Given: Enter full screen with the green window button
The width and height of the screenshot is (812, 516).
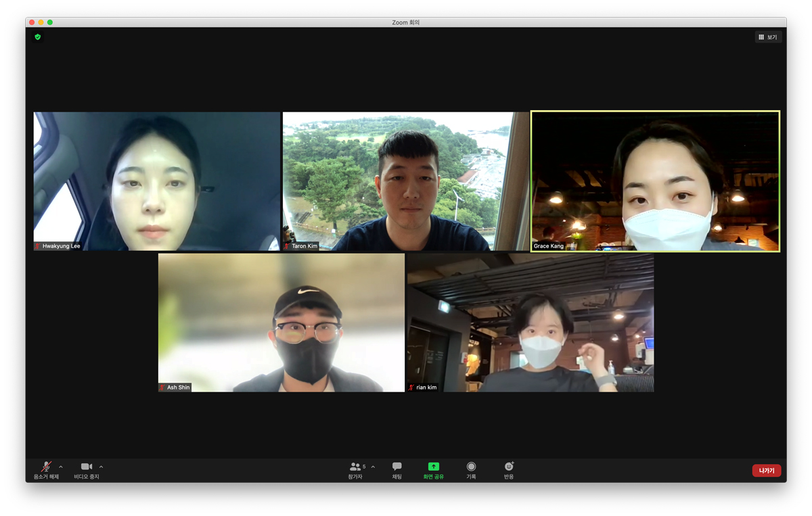Looking at the screenshot, I should [x=50, y=22].
